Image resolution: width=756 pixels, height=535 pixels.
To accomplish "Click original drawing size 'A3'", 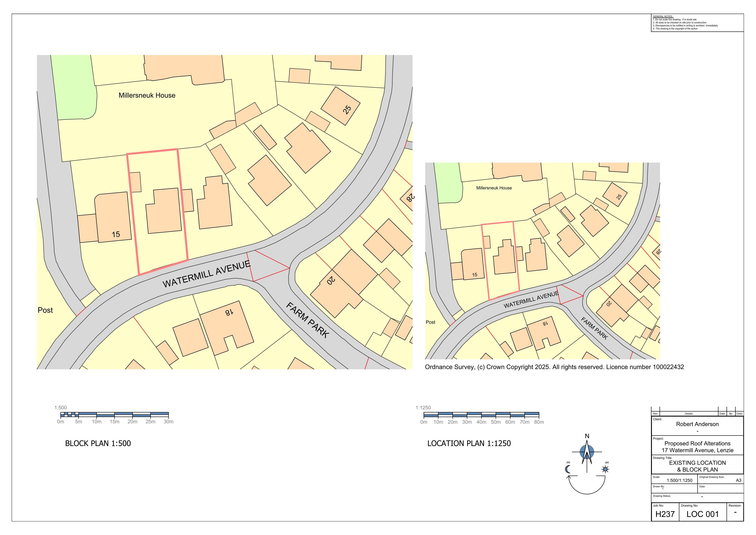I will (738, 481).
